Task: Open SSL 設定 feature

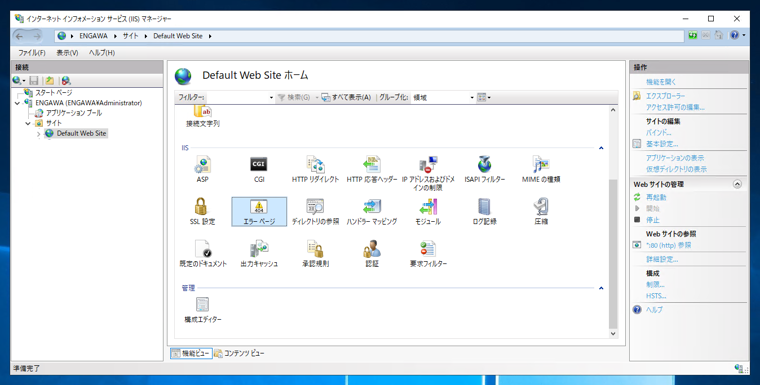Action: (202, 211)
